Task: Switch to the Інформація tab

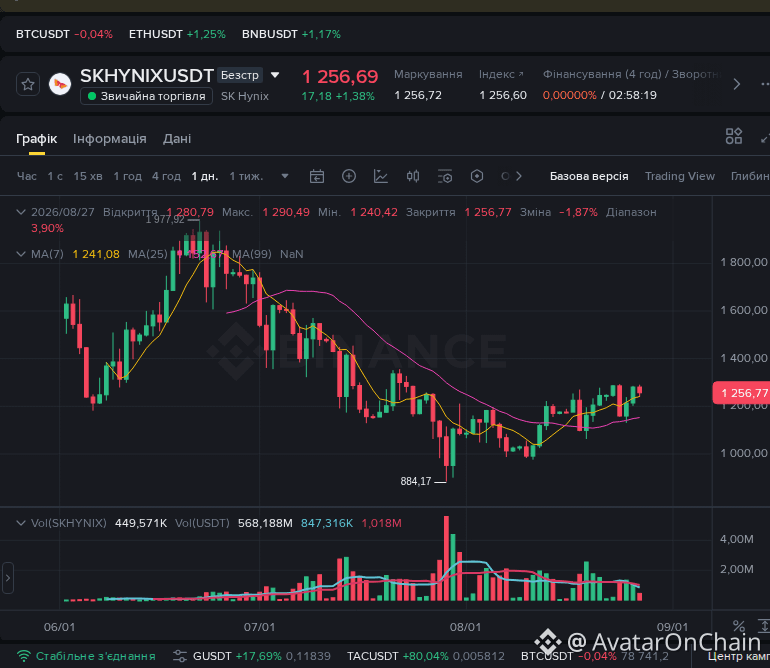Action: [x=110, y=139]
